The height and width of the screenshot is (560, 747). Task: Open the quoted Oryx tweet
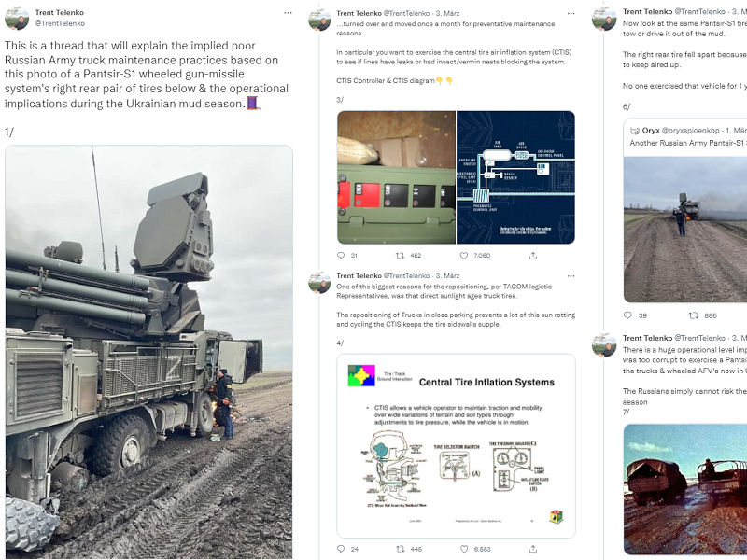click(685, 210)
